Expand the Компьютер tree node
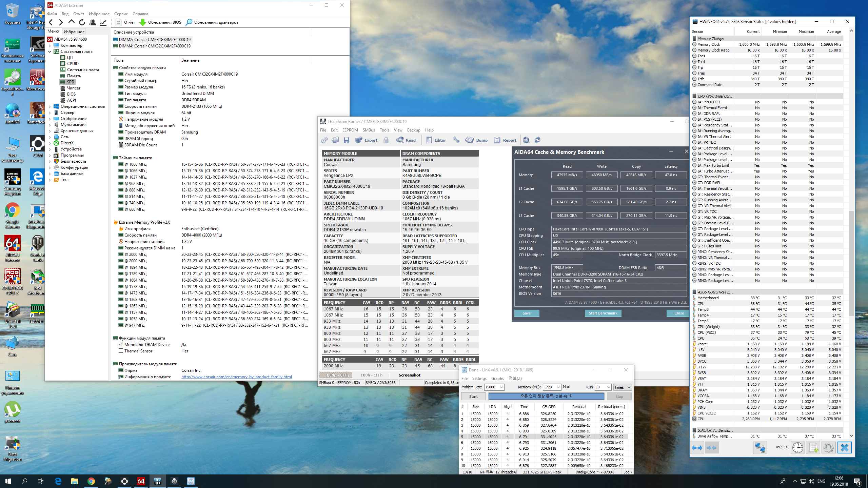Image resolution: width=868 pixels, height=488 pixels. (x=50, y=45)
